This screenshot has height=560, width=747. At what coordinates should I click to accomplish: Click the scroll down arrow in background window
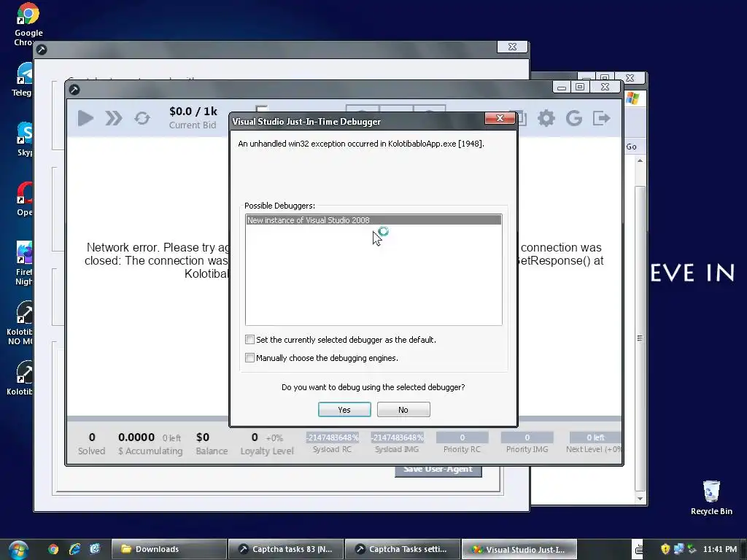640,499
